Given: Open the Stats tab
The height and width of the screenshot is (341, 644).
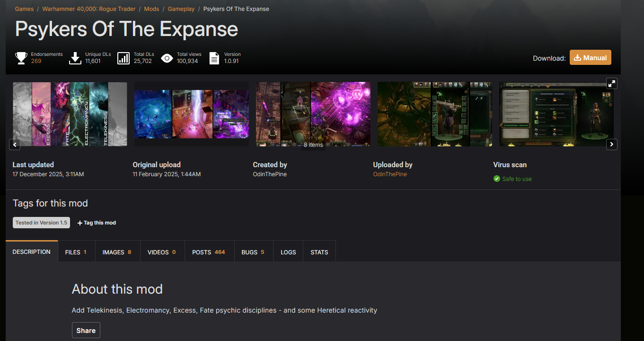Looking at the screenshot, I should 319,251.
